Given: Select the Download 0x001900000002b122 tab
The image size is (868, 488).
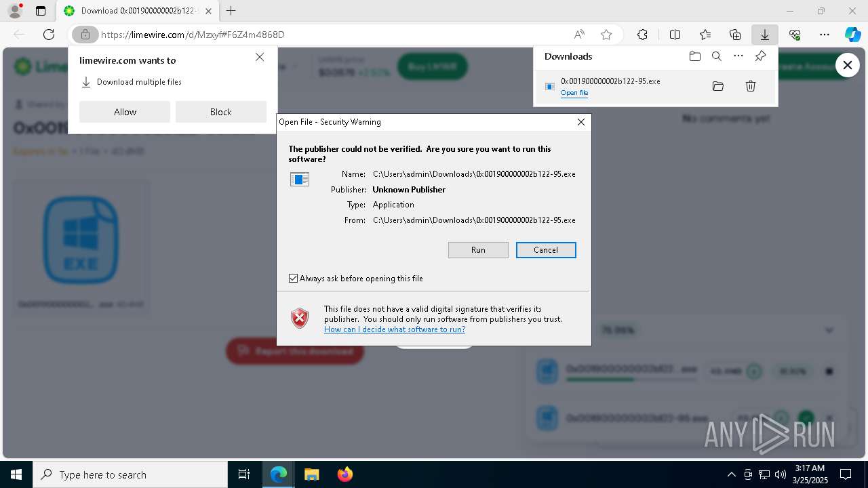Looking at the screenshot, I should click(x=138, y=11).
